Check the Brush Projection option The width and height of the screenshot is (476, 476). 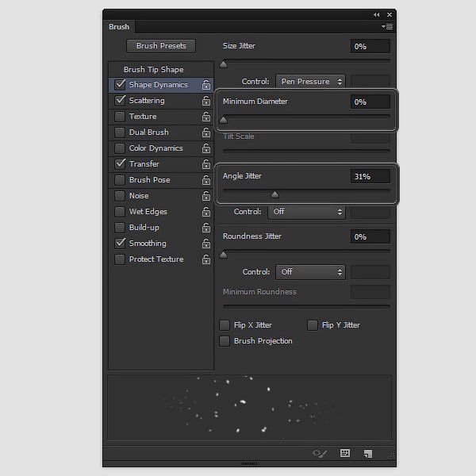pos(225,341)
